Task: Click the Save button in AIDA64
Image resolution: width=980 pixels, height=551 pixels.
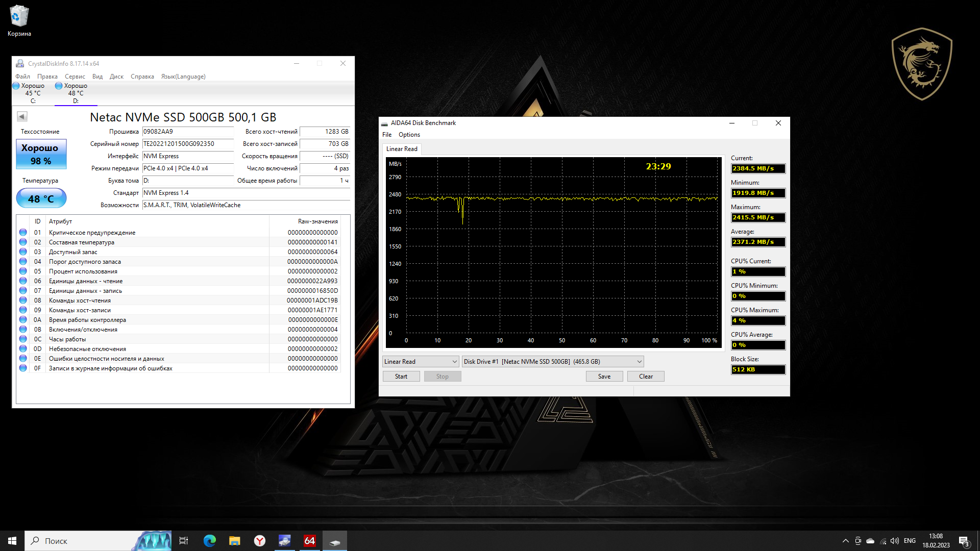Action: [x=604, y=377]
